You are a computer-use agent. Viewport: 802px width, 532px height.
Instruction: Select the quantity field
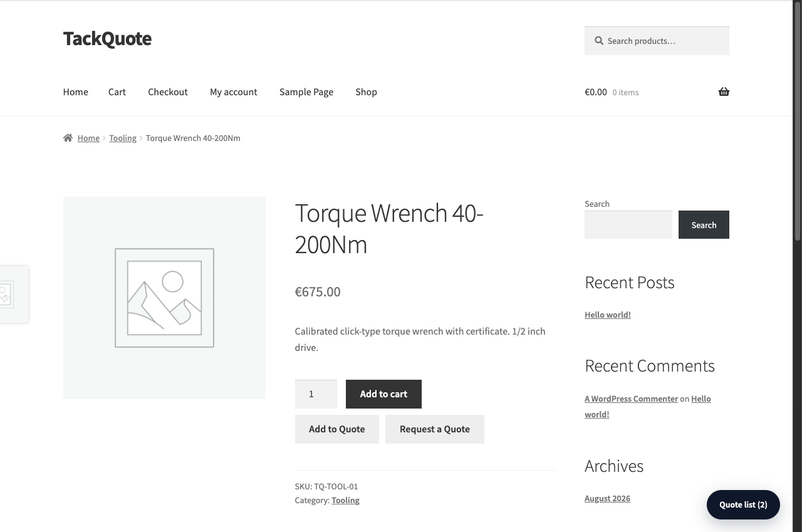tap(316, 394)
